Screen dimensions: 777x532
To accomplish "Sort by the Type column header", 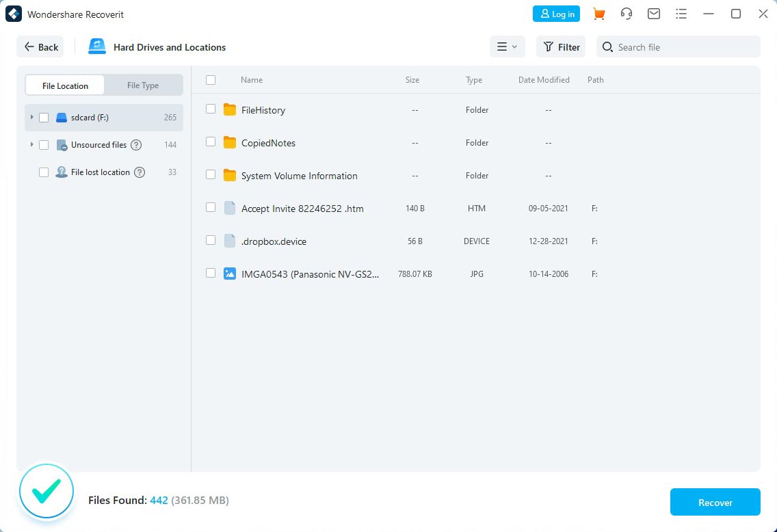I will pos(474,80).
